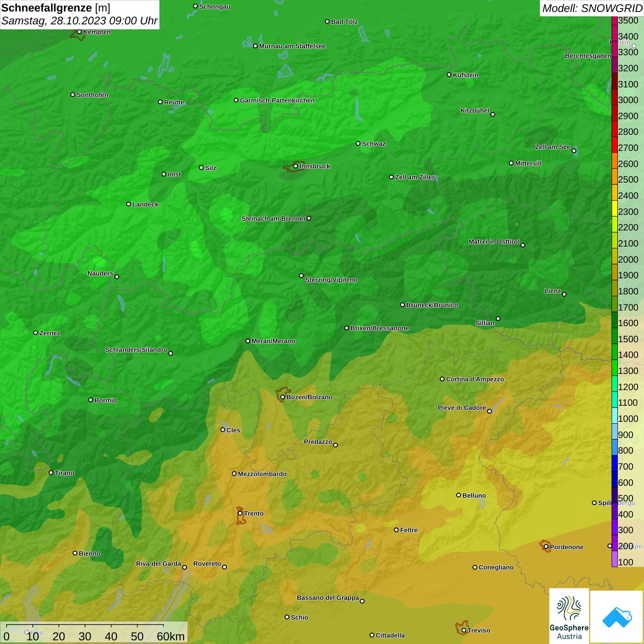Viewport: 644px width, 644px height.
Task: Click the Landeck location dot
Action: coord(128,204)
